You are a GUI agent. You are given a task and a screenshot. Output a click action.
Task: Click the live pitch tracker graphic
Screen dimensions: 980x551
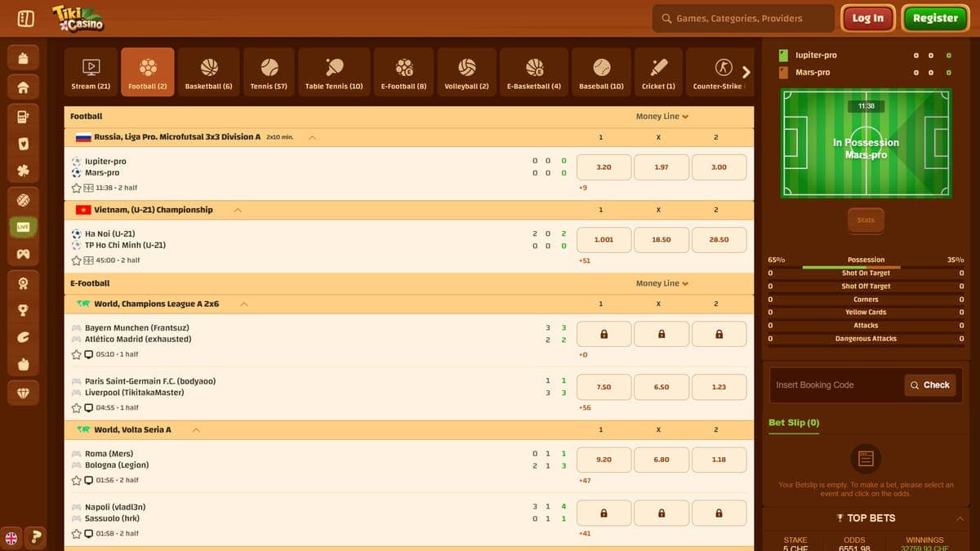point(866,143)
